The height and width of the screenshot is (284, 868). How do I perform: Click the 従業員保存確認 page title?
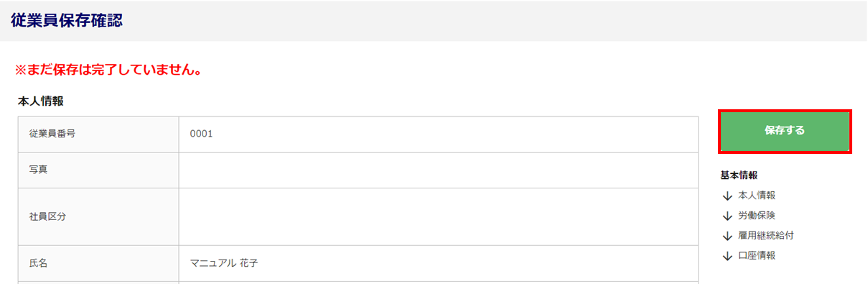pyautogui.click(x=67, y=20)
